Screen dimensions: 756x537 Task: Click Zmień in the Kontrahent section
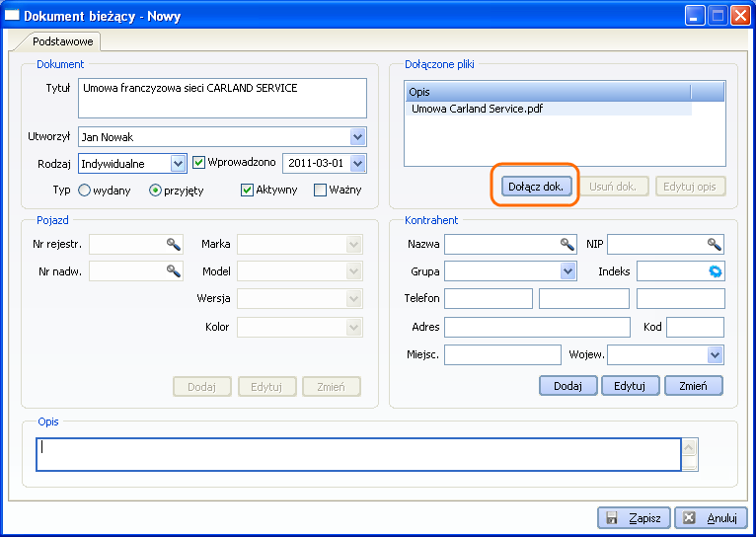click(x=693, y=386)
